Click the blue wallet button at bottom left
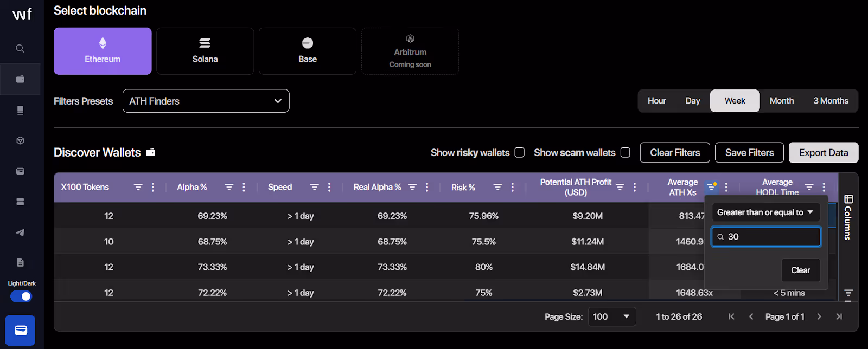This screenshot has height=349, width=868. click(20, 330)
